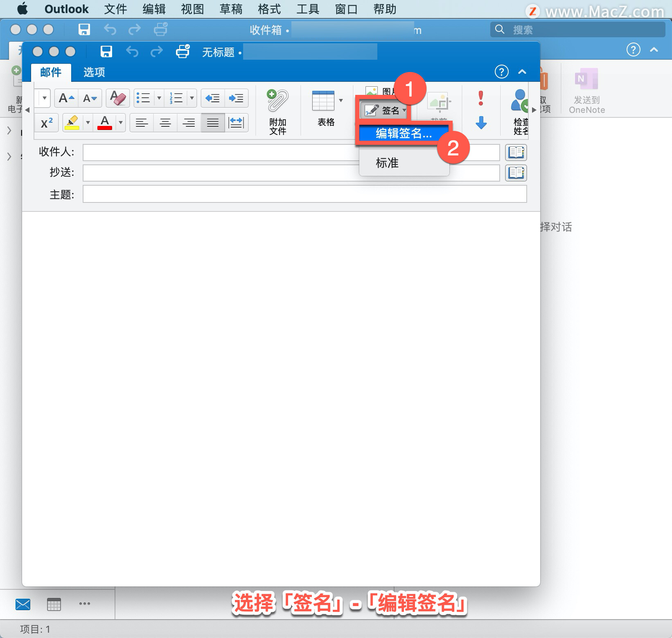
Task: Open the 草稿 menu
Action: pyautogui.click(x=231, y=9)
